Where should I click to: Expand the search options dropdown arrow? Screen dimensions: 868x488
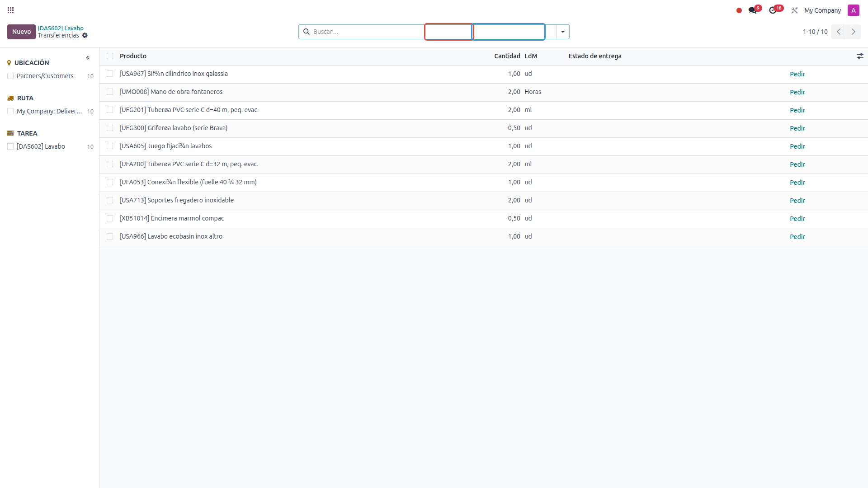563,32
